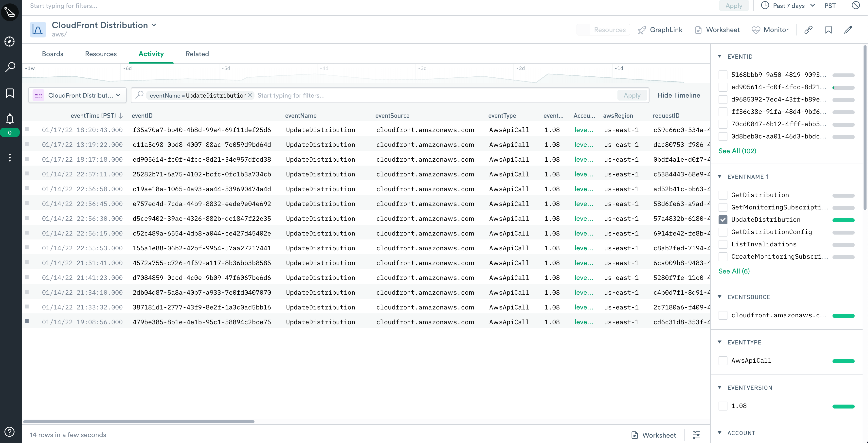Open the leve... account link in first row
The height and width of the screenshot is (443, 868).
tap(584, 130)
